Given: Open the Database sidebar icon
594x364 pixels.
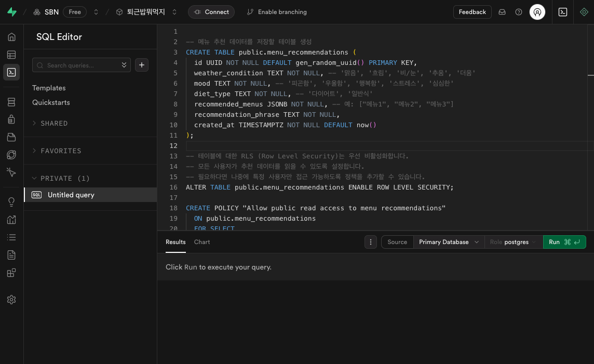Looking at the screenshot, I should click(11, 102).
